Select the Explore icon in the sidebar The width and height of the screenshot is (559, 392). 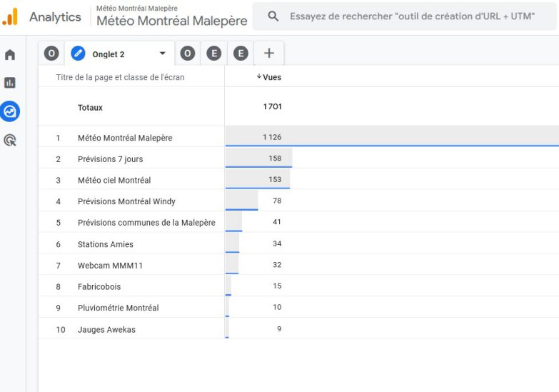tap(10, 111)
